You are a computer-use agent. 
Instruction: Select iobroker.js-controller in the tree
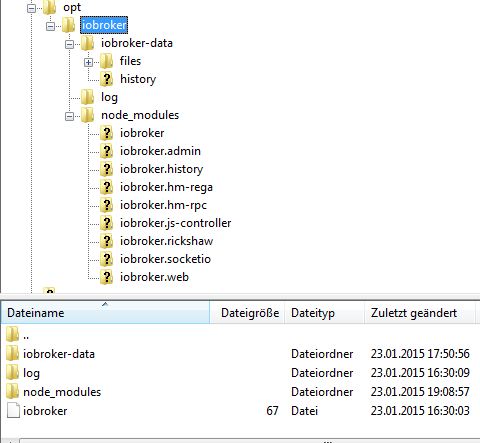175,223
